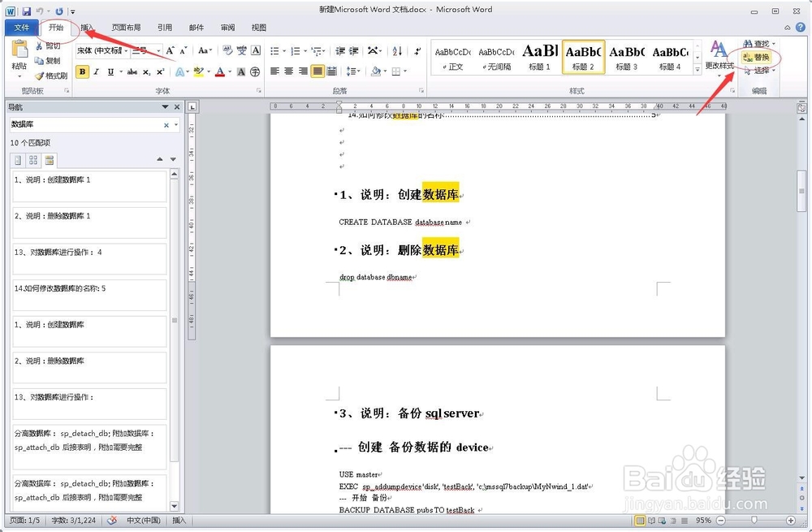This screenshot has height=532, width=812.
Task: Open the font name dropdown
Action: click(x=127, y=50)
